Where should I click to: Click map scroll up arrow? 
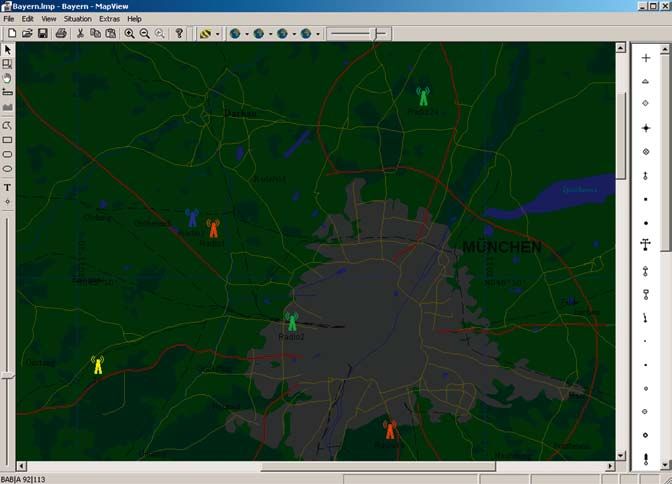click(621, 48)
